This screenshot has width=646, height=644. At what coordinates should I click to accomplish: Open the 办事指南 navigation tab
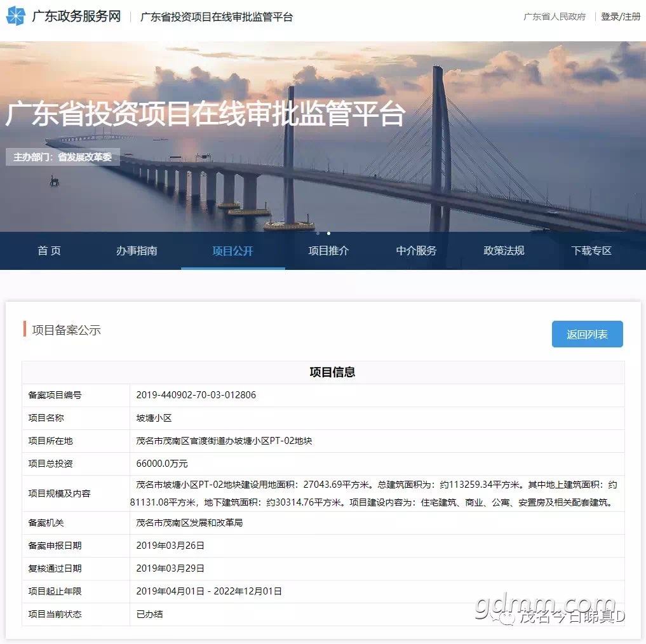coord(137,250)
